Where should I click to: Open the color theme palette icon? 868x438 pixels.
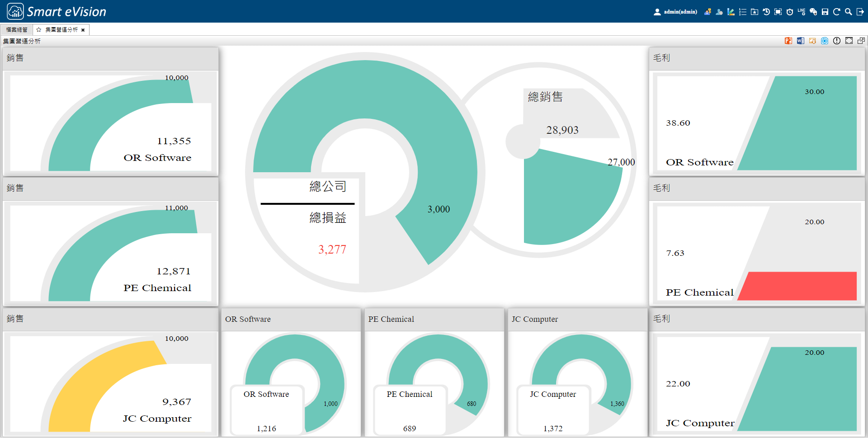pyautogui.click(x=731, y=12)
